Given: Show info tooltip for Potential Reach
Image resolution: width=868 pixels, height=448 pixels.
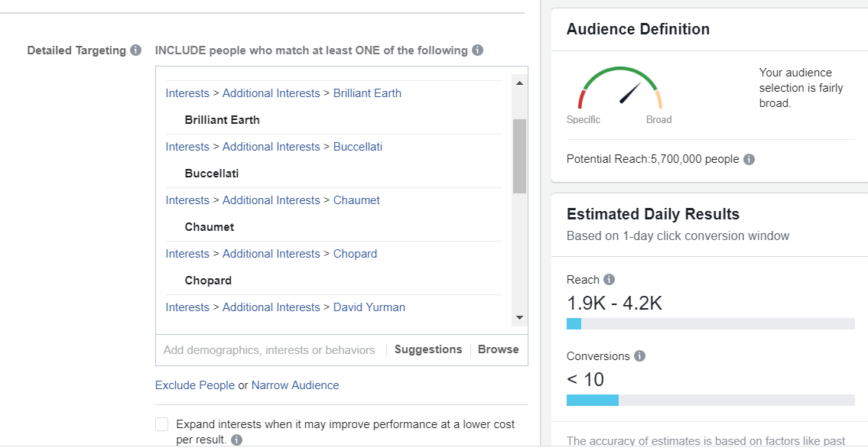Looking at the screenshot, I should (749, 159).
